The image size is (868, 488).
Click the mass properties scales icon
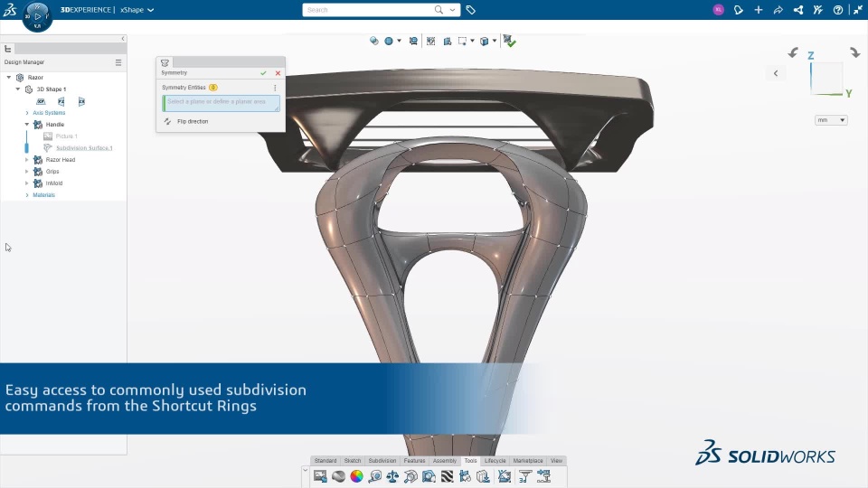[392, 476]
